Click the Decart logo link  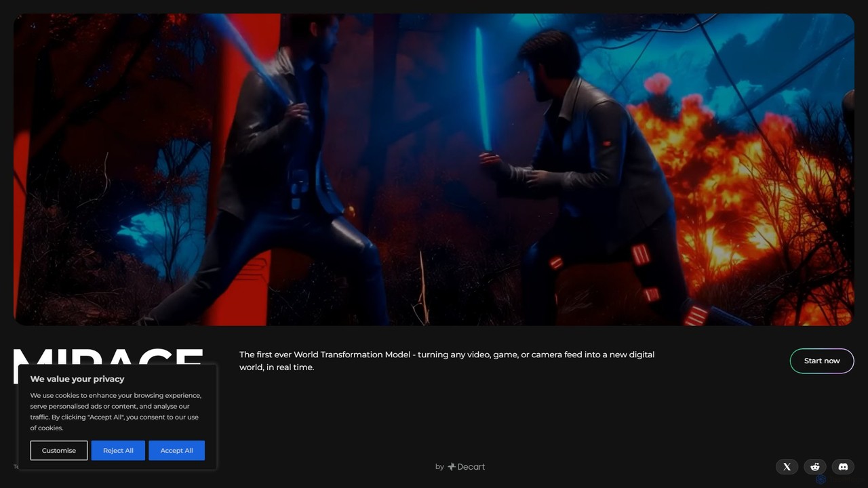(466, 466)
